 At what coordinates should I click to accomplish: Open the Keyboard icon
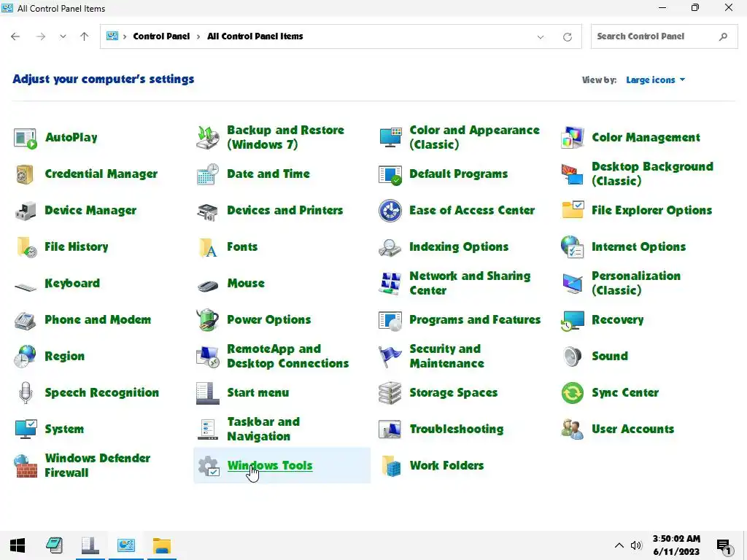(26, 287)
